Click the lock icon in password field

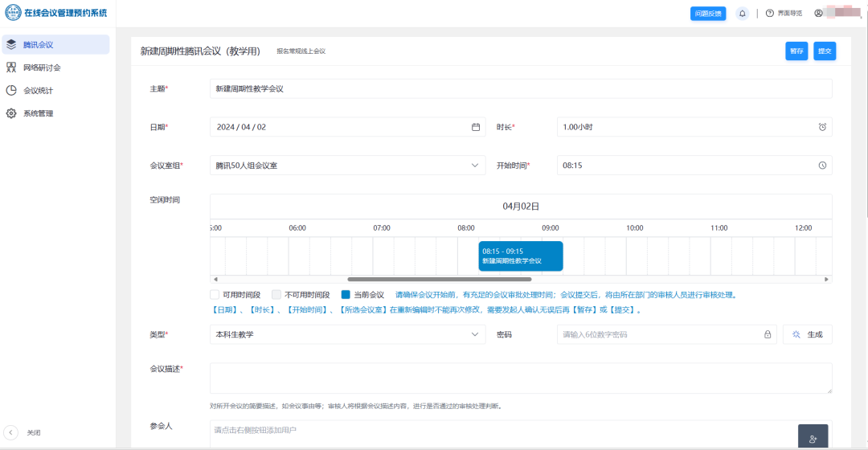pyautogui.click(x=768, y=334)
